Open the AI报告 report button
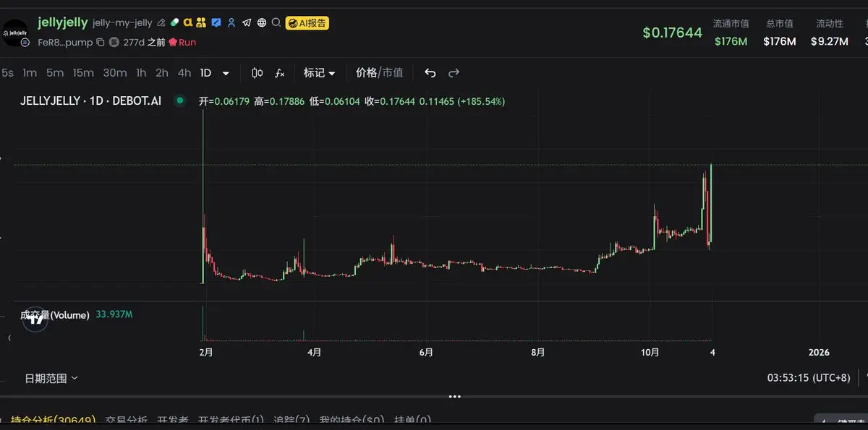 pyautogui.click(x=307, y=23)
